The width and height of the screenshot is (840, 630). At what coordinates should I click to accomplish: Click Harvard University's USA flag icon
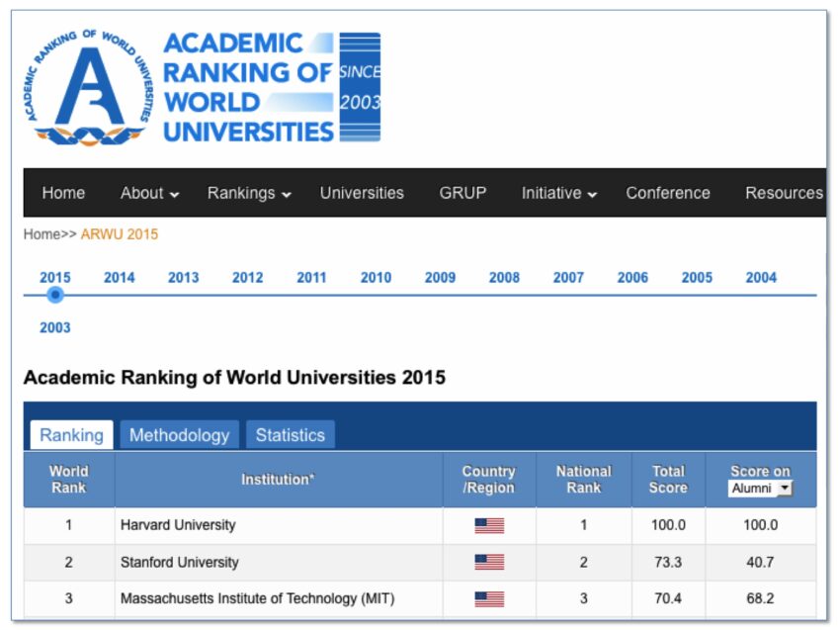pos(489,525)
